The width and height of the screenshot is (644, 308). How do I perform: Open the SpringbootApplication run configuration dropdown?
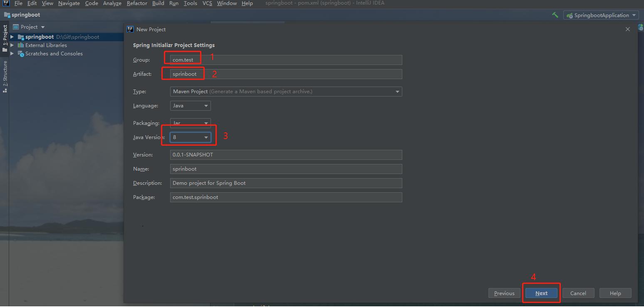coord(601,15)
